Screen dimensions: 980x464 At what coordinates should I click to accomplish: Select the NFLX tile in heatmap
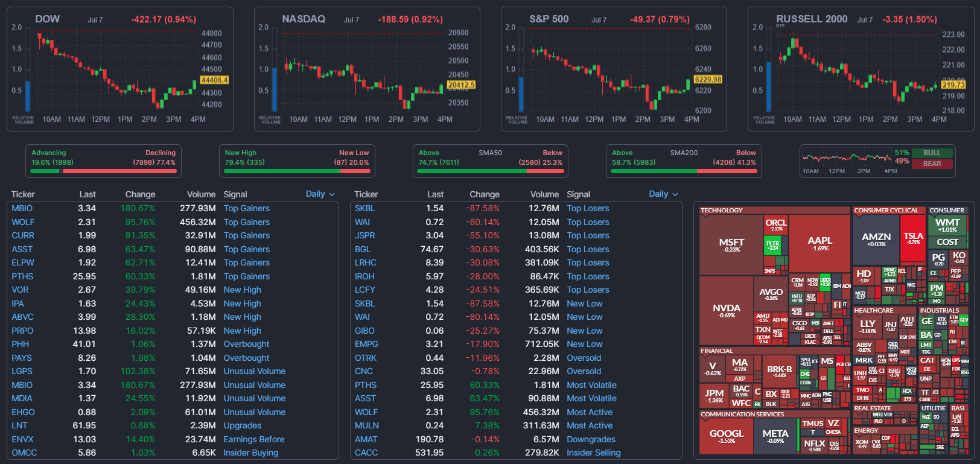coord(815,445)
